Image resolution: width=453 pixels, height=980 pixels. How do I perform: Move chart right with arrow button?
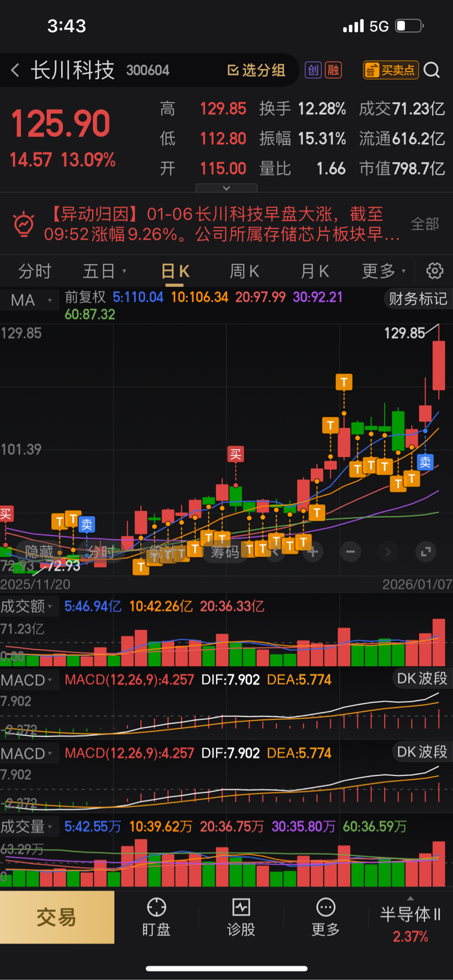(x=388, y=552)
